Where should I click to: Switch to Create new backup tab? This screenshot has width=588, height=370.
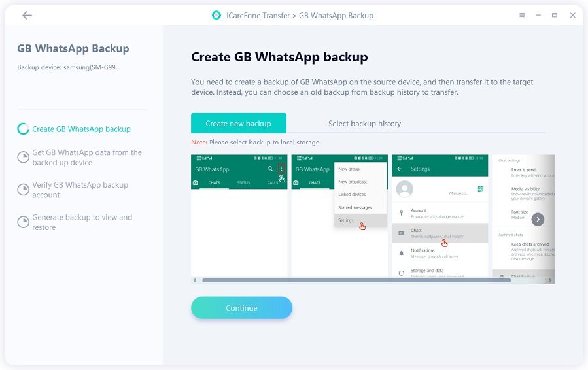tap(239, 124)
